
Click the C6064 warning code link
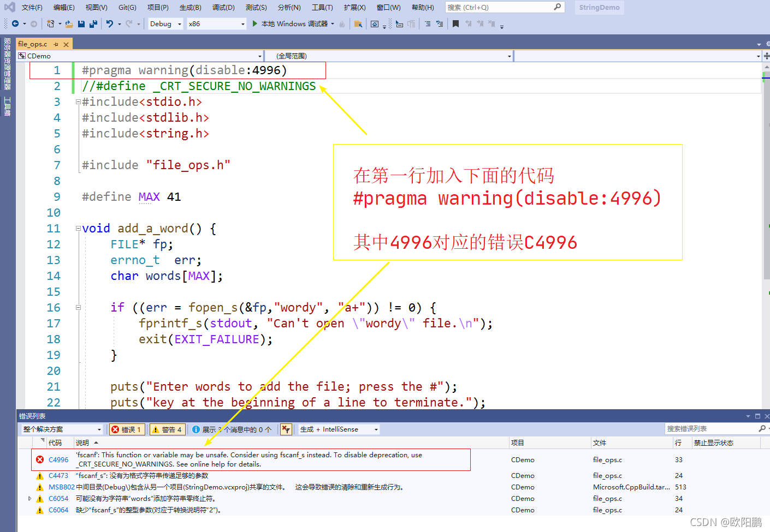tap(58, 510)
